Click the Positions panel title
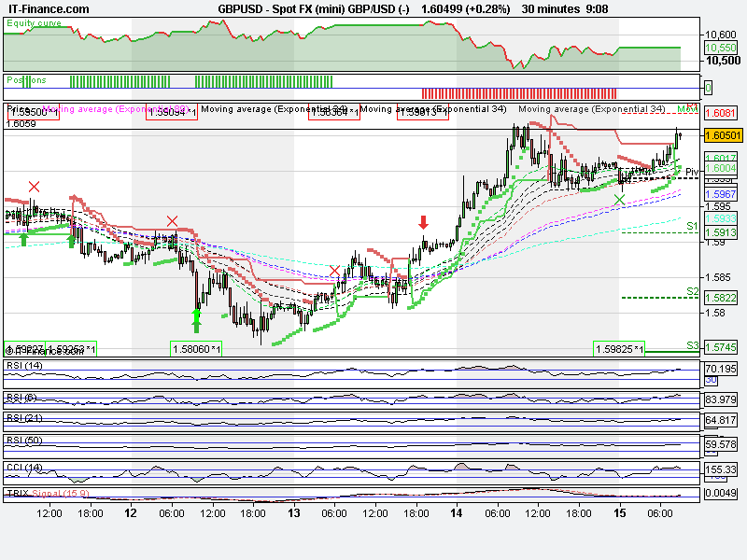747x560 pixels. [x=26, y=80]
